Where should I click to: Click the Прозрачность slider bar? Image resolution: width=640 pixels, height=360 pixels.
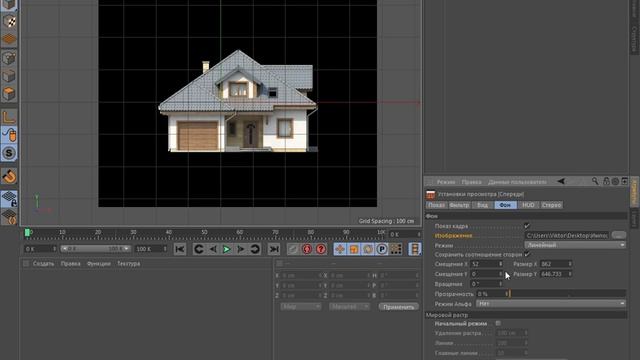pos(568,293)
